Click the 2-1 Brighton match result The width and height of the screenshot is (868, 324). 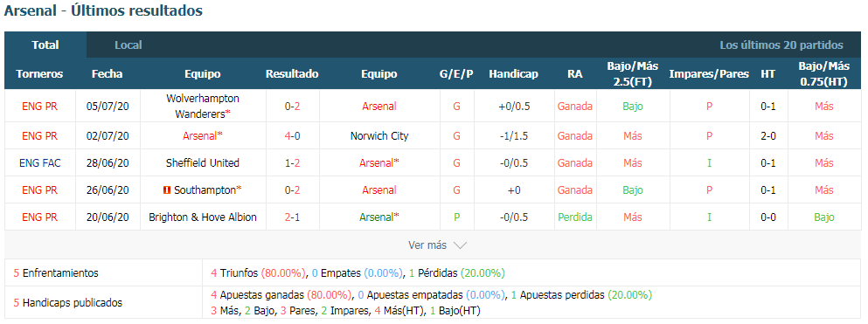pos(292,217)
